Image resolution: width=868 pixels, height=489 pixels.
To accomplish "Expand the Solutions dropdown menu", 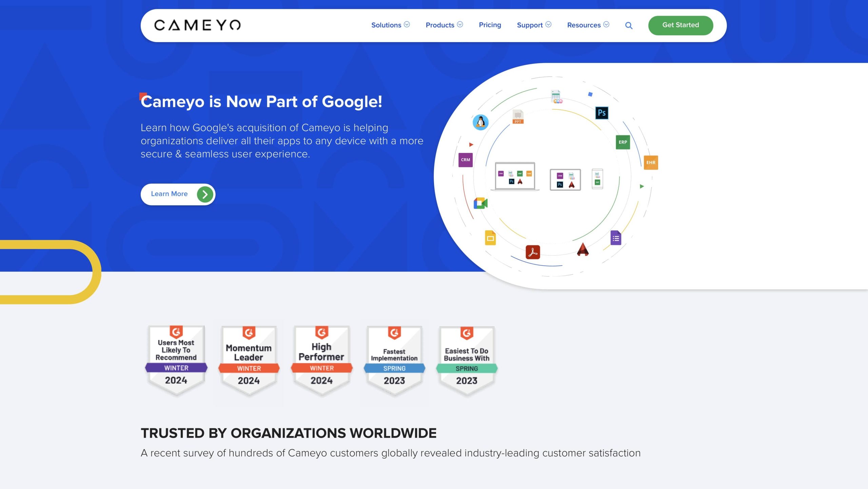I will pos(390,25).
